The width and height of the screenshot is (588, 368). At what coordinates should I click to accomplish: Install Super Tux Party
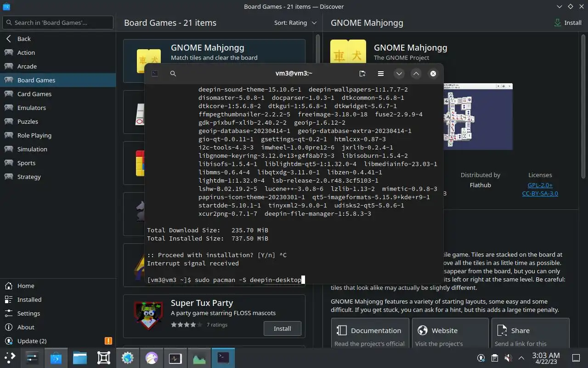[283, 328]
